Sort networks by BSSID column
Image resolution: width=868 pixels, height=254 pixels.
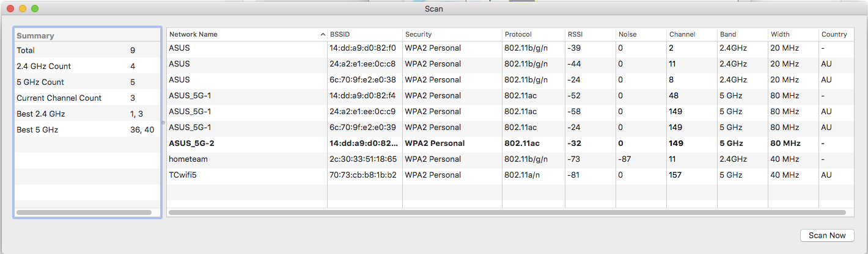(340, 34)
